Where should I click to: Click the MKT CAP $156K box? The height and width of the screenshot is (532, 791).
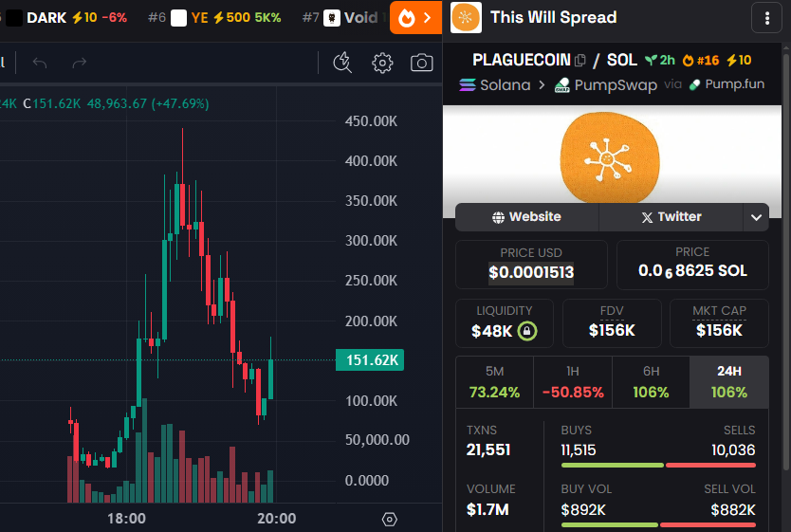[719, 323]
